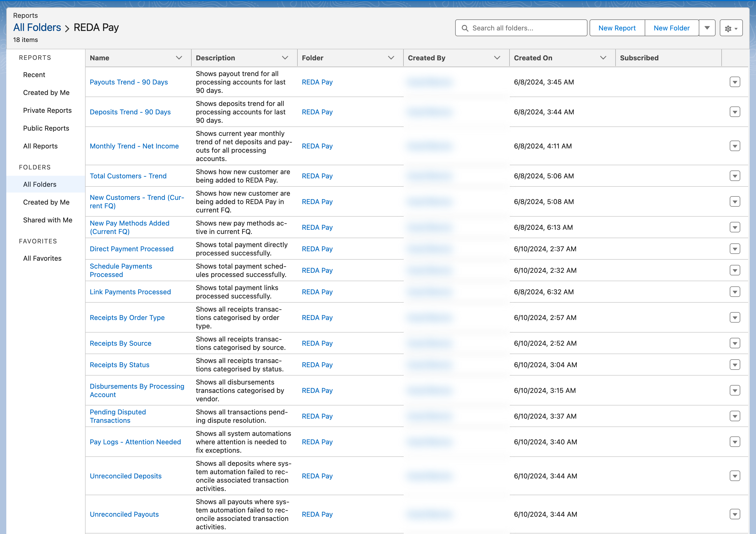The image size is (756, 534).
Task: Open row actions for Link Payments Processed
Action: 734,292
